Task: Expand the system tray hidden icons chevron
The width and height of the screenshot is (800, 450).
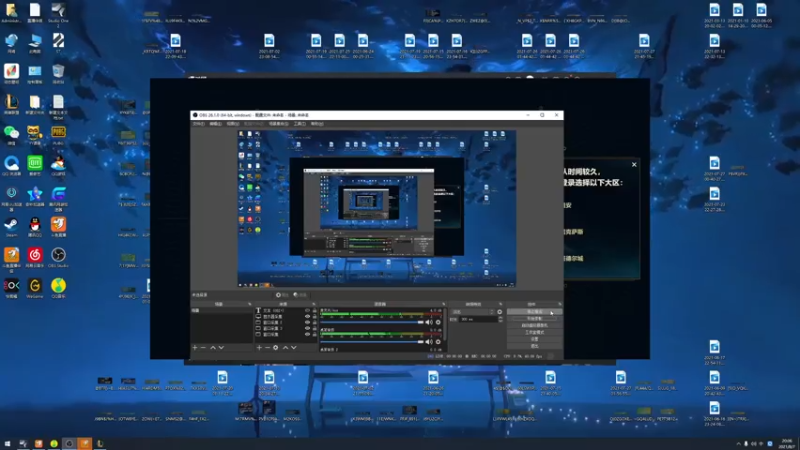Action: 738,444
